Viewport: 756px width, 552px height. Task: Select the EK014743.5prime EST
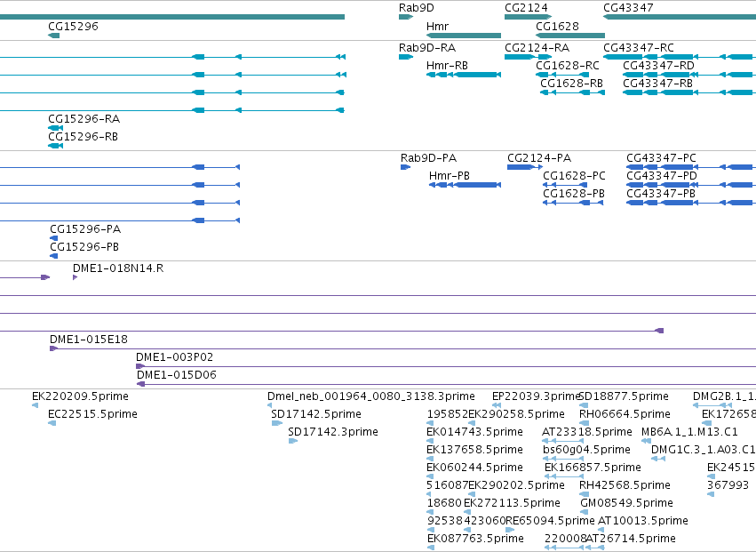430,441
